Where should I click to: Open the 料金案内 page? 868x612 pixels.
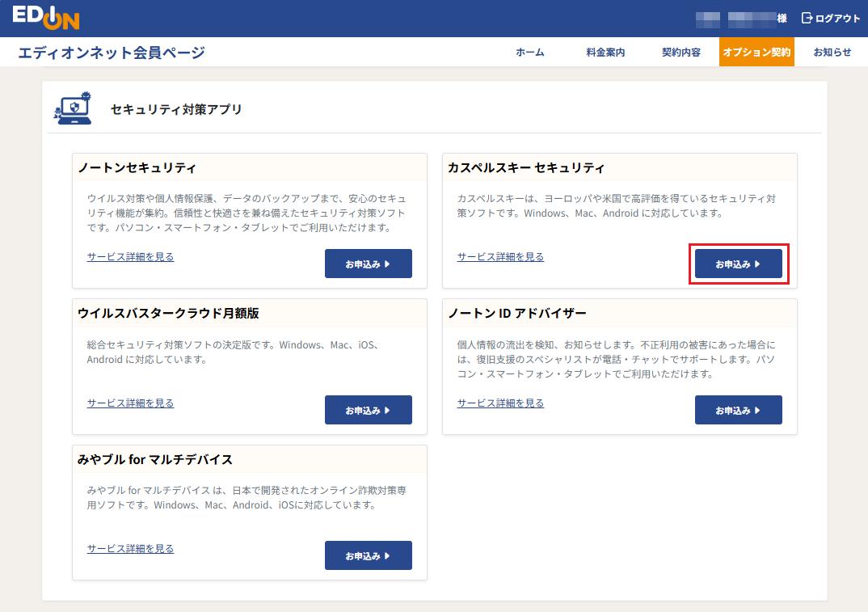click(605, 52)
